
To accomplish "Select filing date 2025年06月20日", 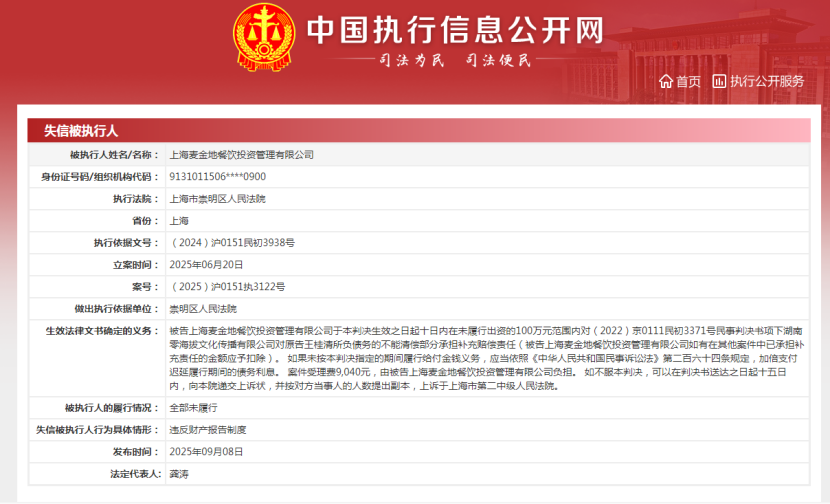I will (x=206, y=265).
